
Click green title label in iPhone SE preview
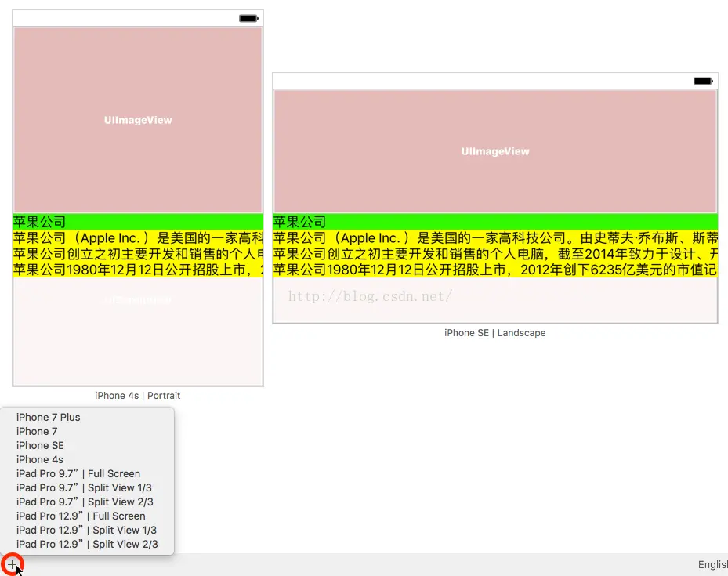coord(495,222)
